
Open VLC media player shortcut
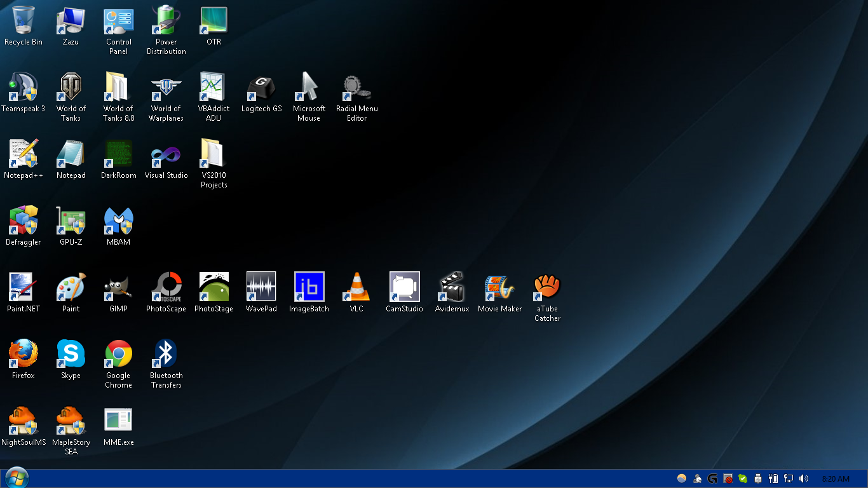(x=356, y=287)
